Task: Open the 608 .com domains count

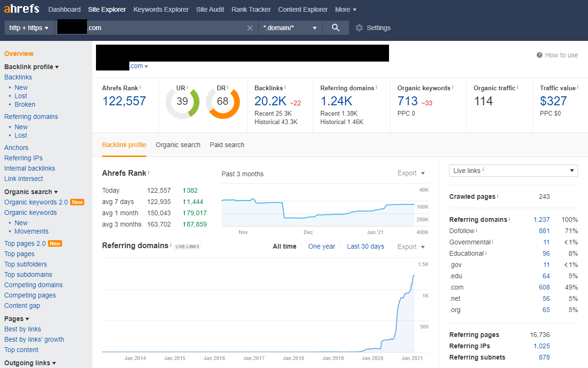Action: (544, 287)
